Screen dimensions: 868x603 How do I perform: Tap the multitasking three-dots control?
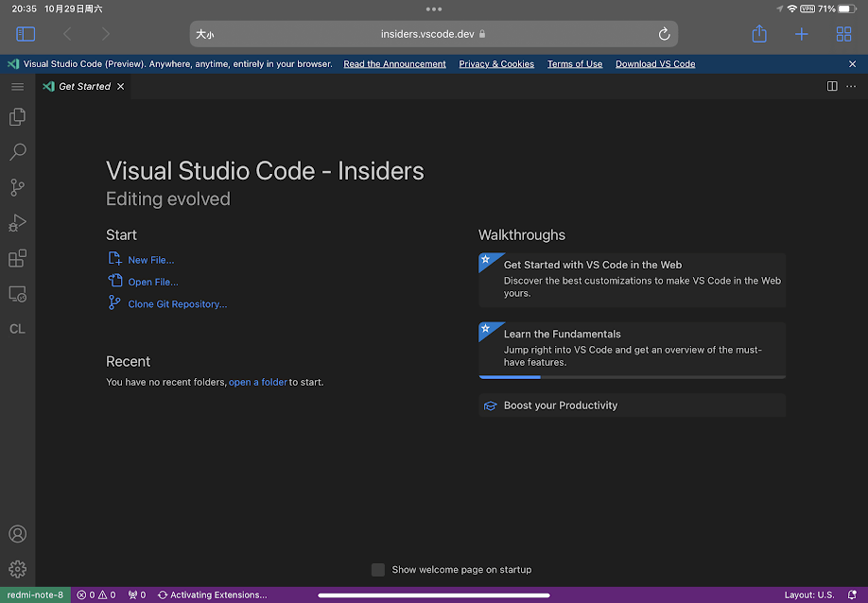(434, 9)
